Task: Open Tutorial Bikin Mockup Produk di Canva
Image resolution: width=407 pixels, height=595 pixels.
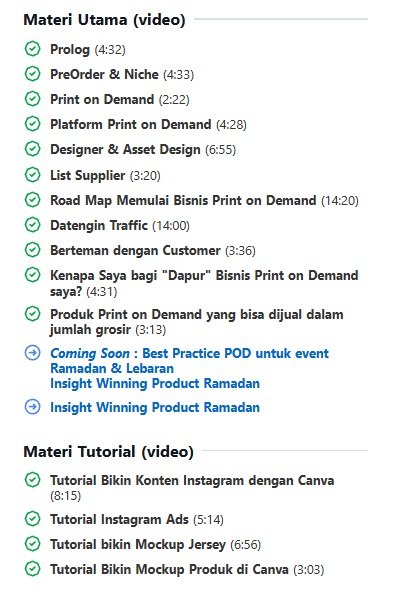Action: (x=187, y=569)
